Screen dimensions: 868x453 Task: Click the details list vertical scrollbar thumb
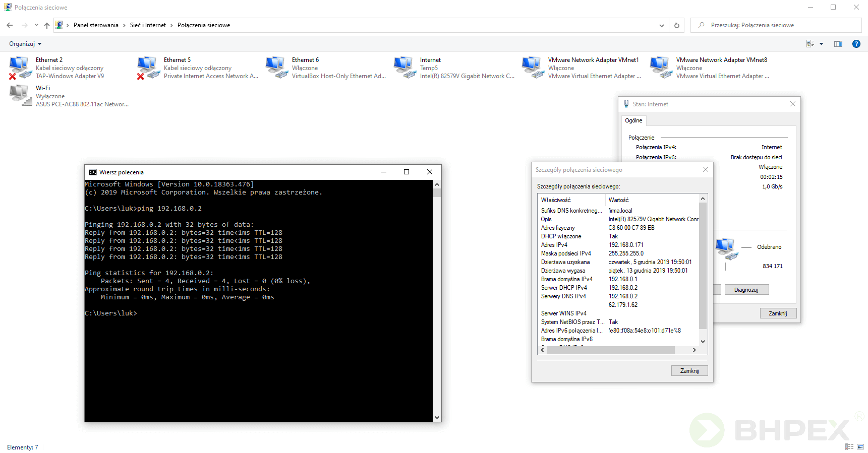click(x=703, y=266)
